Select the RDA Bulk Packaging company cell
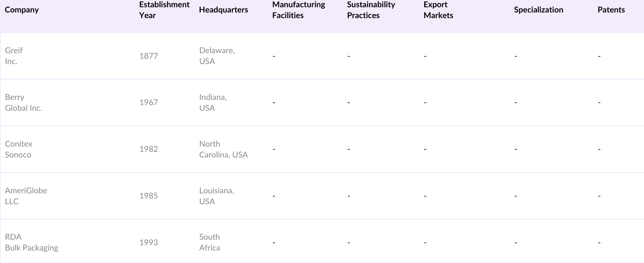This screenshot has width=644, height=263. pyautogui.click(x=31, y=242)
